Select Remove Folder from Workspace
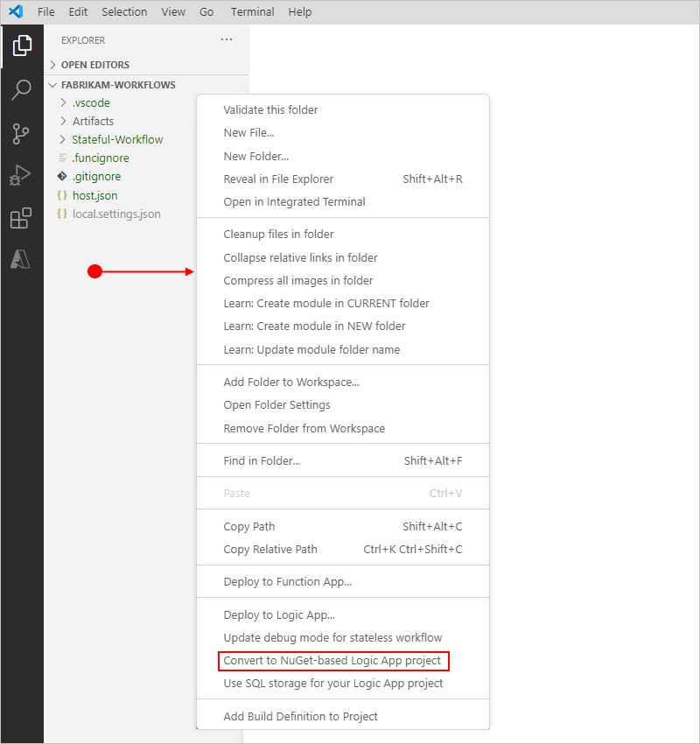The height and width of the screenshot is (744, 700). click(x=343, y=429)
